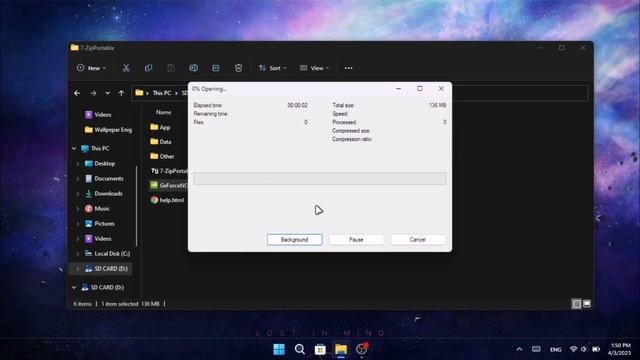Click the Paste icon in toolbar
Image resolution: width=640 pixels, height=360 pixels.
171,68
